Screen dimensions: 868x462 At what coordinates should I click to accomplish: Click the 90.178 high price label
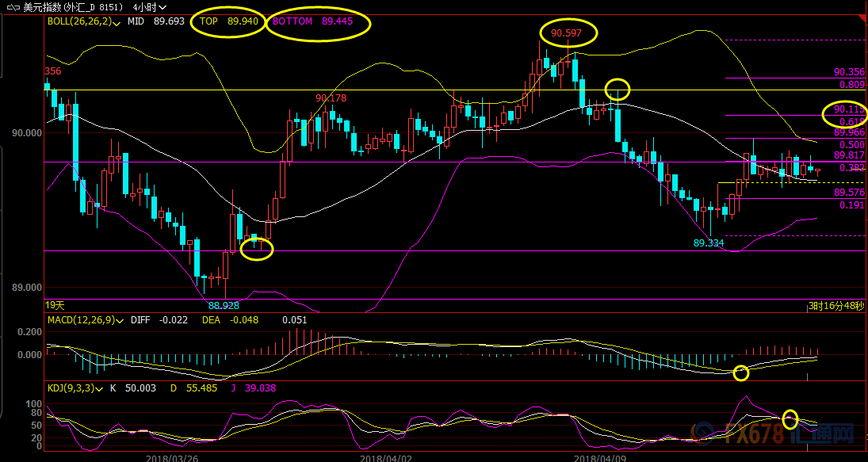pos(331,98)
